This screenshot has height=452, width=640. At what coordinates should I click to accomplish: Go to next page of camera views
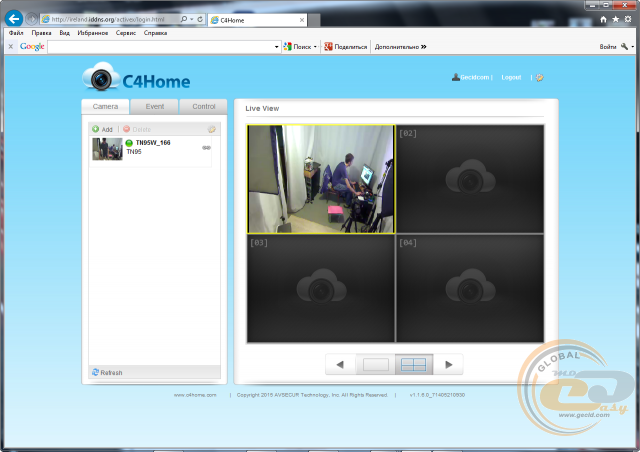(448, 364)
